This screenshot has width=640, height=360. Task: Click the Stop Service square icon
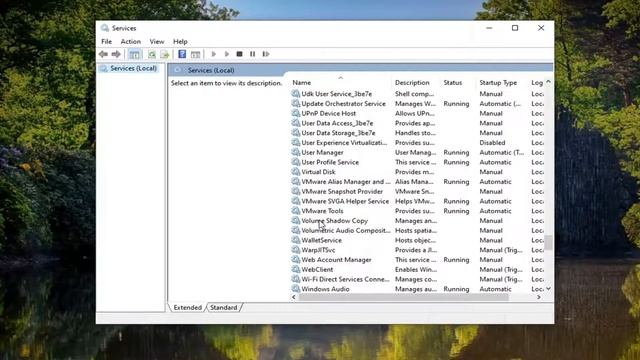tap(240, 54)
